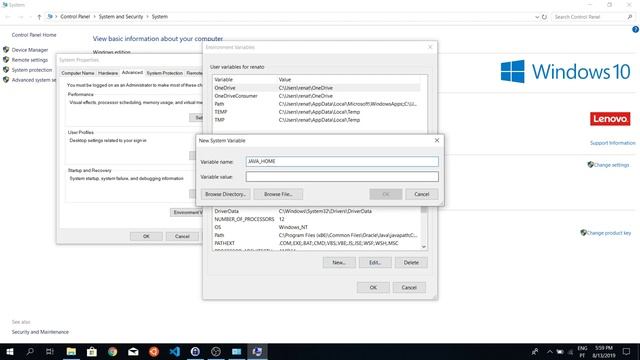The height and width of the screenshot is (360, 640).
Task: Open Microsoft Store from taskbar
Action: click(x=92, y=351)
